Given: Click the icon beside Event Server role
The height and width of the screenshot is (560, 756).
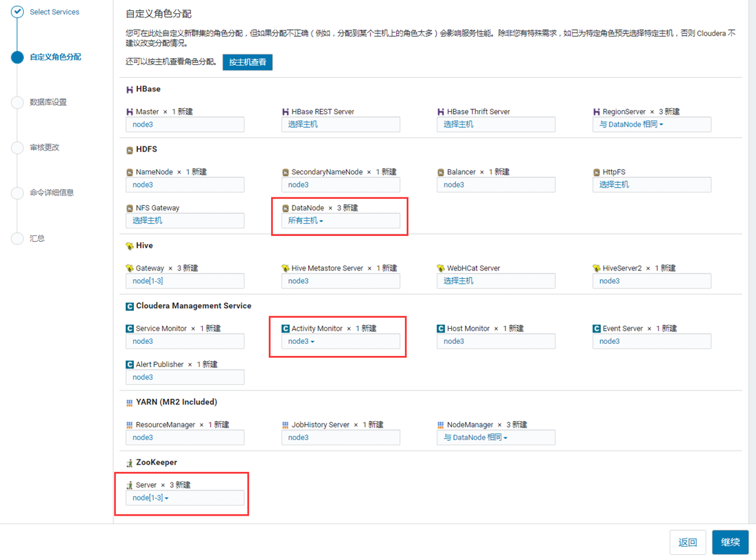Looking at the screenshot, I should pos(596,329).
